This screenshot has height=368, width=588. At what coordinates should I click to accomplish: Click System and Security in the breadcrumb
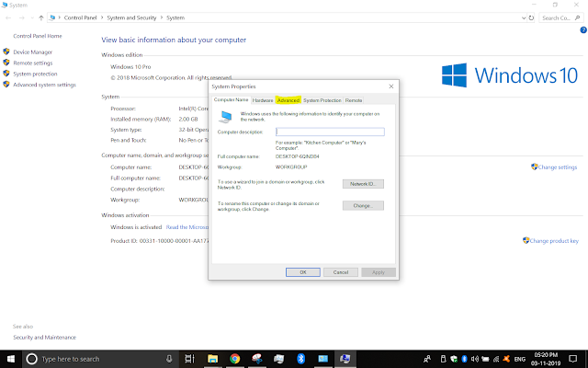(x=131, y=17)
